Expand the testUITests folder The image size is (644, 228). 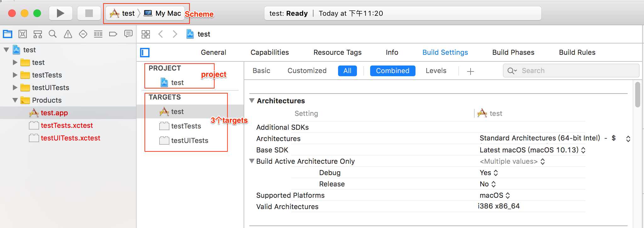point(15,88)
